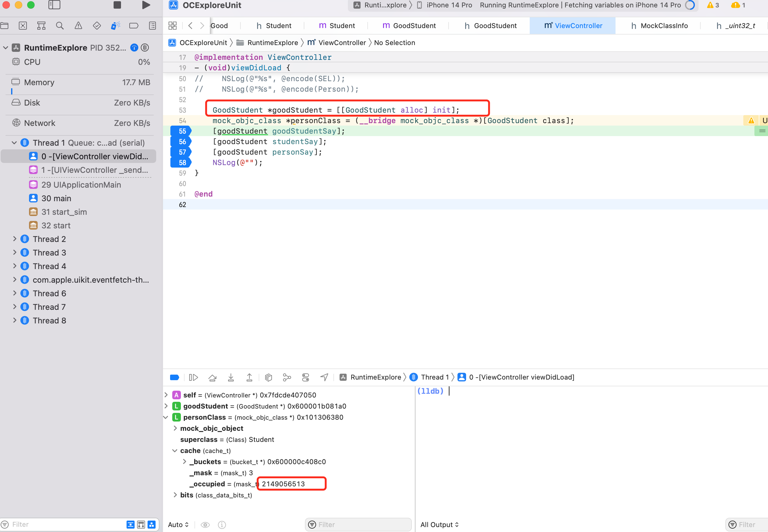The width and height of the screenshot is (768, 532).
Task: Toggle the breakpoint on line 56
Action: click(x=181, y=142)
